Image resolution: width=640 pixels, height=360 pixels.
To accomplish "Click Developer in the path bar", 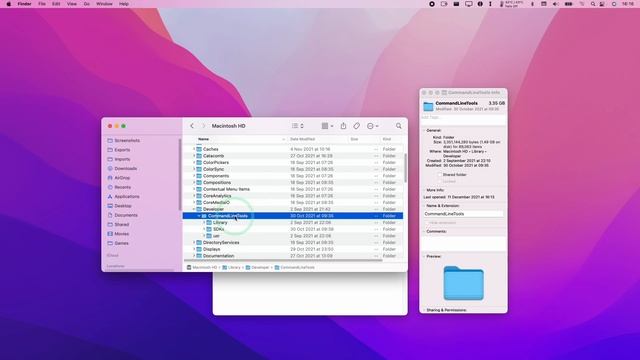I will (257, 268).
